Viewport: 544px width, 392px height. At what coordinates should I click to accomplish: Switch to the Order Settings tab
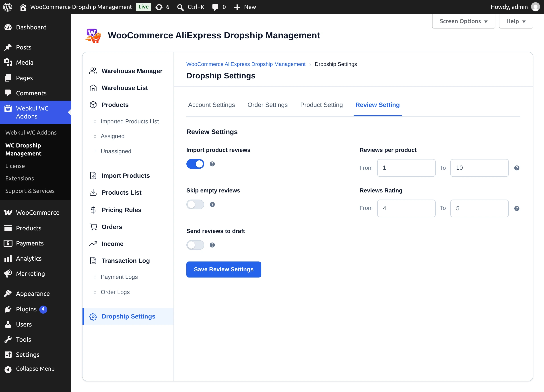click(x=268, y=105)
